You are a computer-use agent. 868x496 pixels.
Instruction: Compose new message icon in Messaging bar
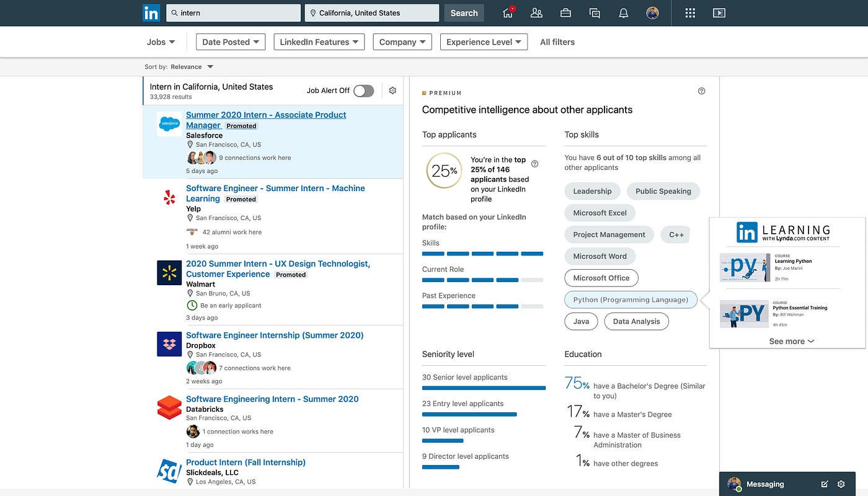point(825,484)
